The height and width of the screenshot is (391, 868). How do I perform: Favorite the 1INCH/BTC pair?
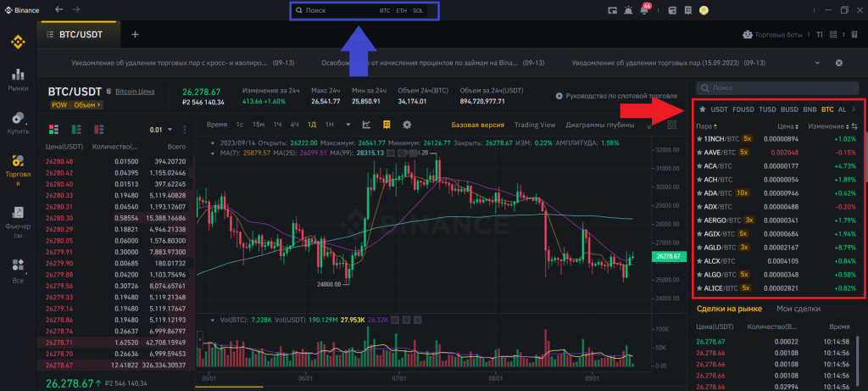pyautogui.click(x=699, y=138)
